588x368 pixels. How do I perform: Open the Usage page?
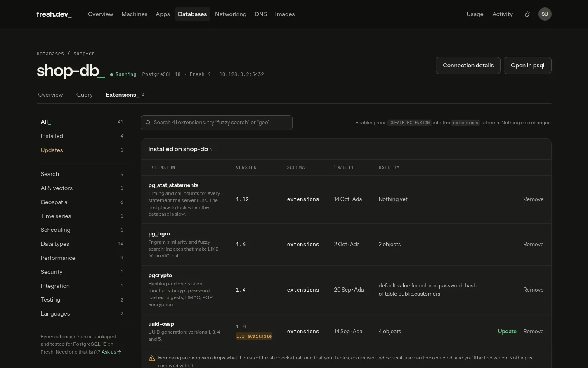pos(475,14)
